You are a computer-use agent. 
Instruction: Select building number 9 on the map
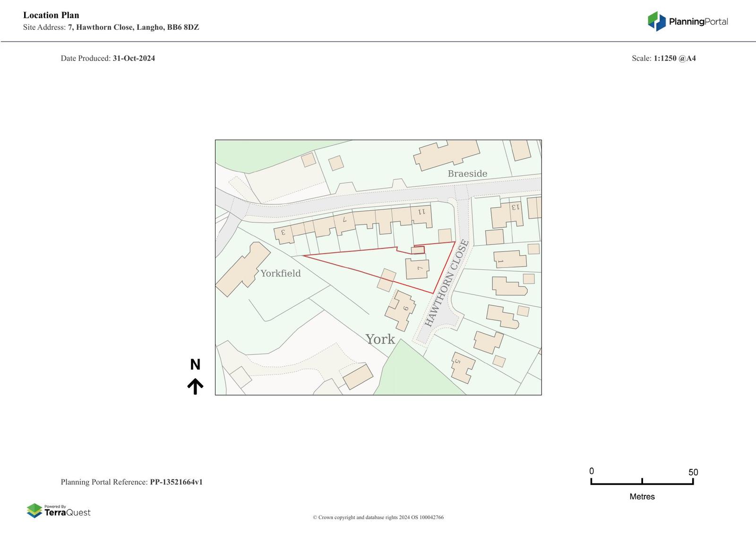coord(401,311)
